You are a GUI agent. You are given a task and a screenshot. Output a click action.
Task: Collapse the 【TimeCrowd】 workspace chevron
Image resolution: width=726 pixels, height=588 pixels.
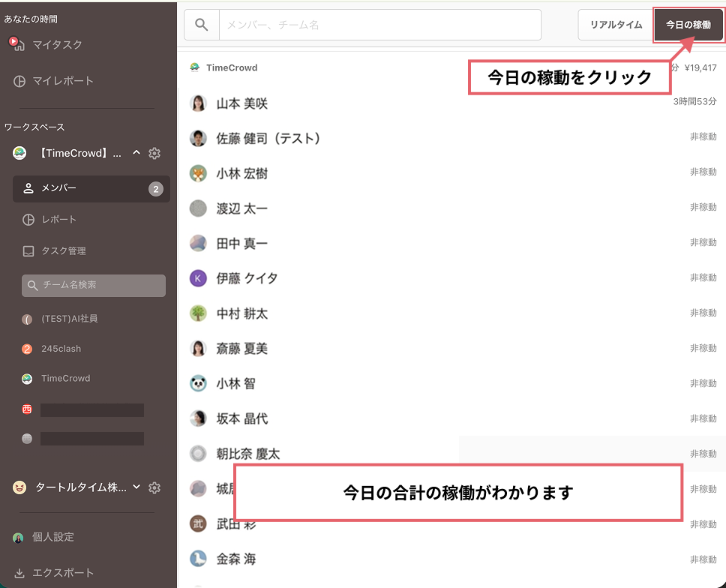tap(136, 153)
